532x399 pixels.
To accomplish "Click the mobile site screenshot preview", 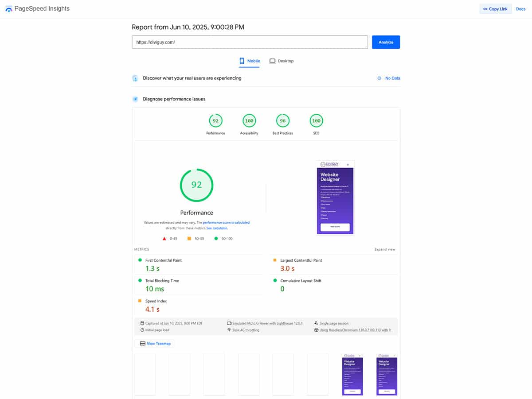I will pyautogui.click(x=335, y=198).
